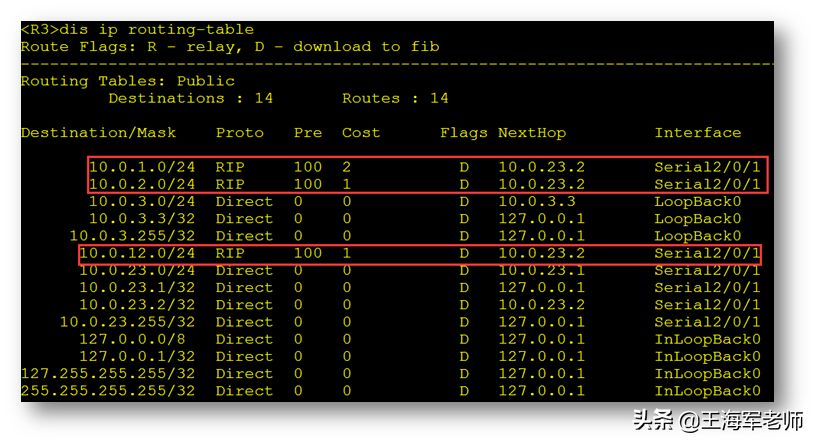This screenshot has height=444, width=816.
Task: Select destination 255.255.255.255/32
Action: [x=108, y=390]
